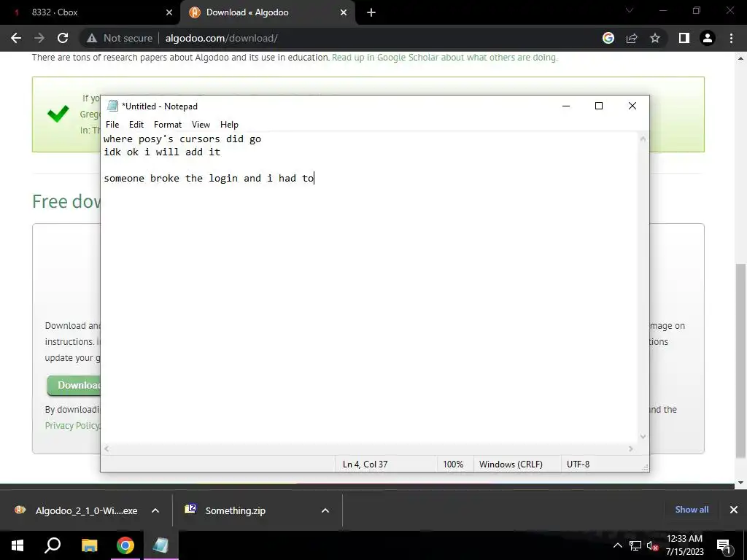This screenshot has height=560, width=747.
Task: Open Read up in Google Scholar link
Action: coord(444,57)
